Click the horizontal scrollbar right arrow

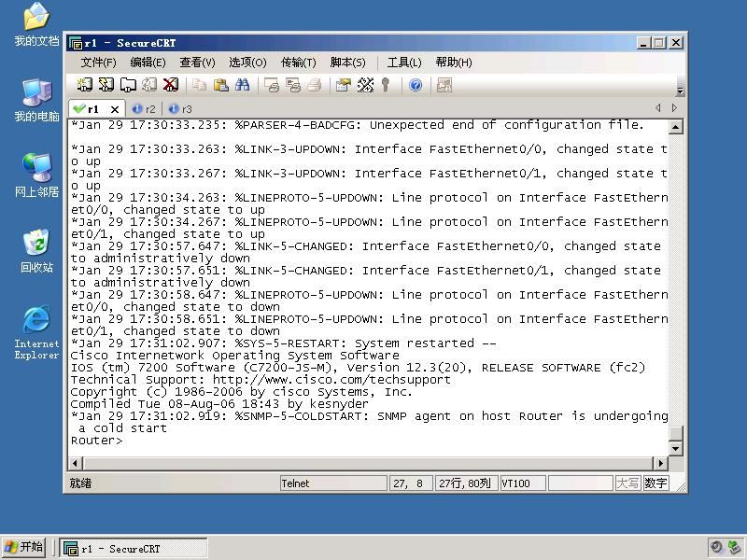tap(660, 463)
